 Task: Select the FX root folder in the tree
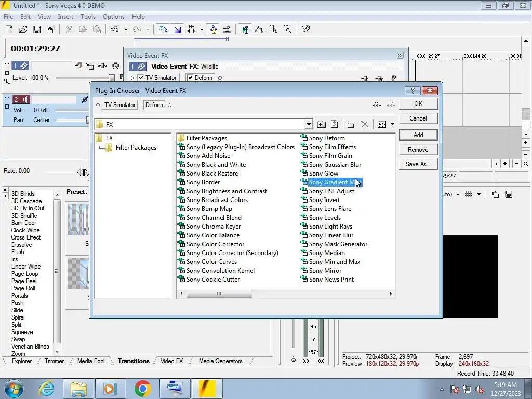pyautogui.click(x=109, y=138)
